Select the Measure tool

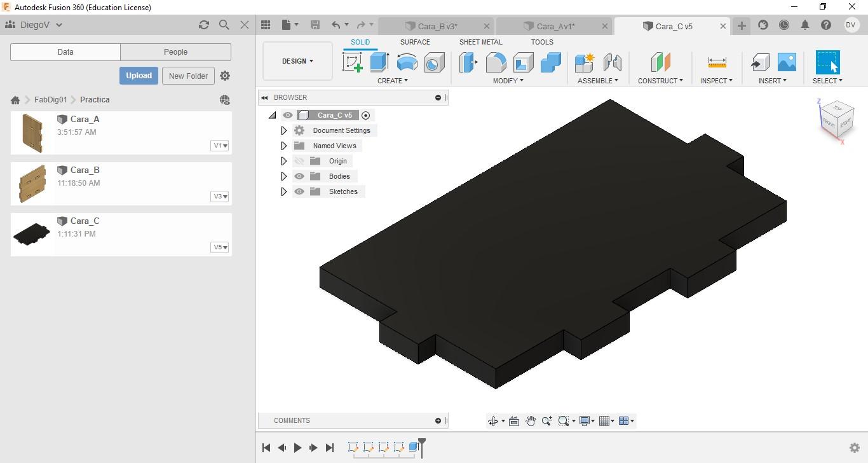pyautogui.click(x=717, y=62)
